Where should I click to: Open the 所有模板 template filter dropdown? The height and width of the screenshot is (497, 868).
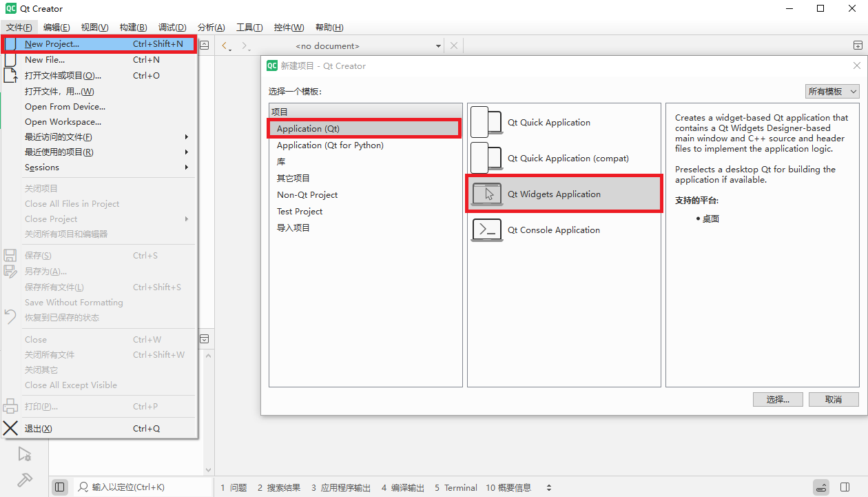[x=832, y=91]
